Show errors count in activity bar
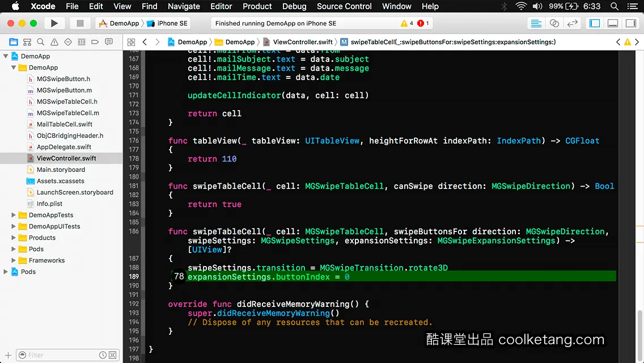This screenshot has width=644, height=363. click(423, 23)
